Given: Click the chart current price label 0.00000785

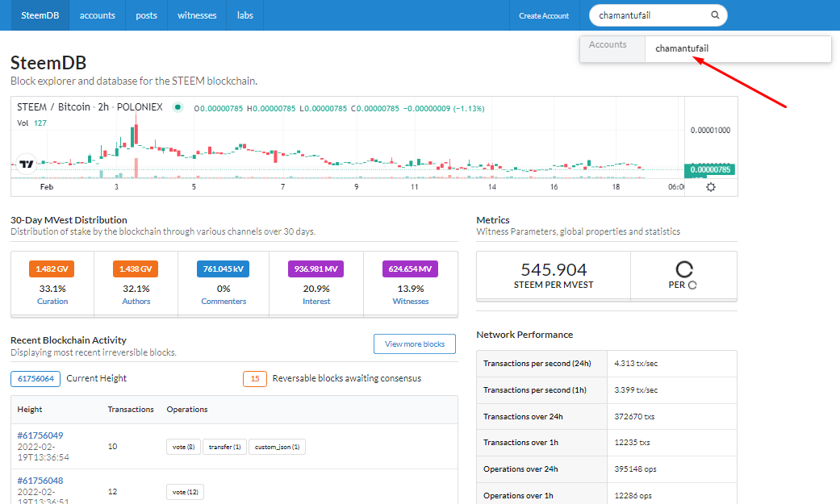Looking at the screenshot, I should [710, 170].
